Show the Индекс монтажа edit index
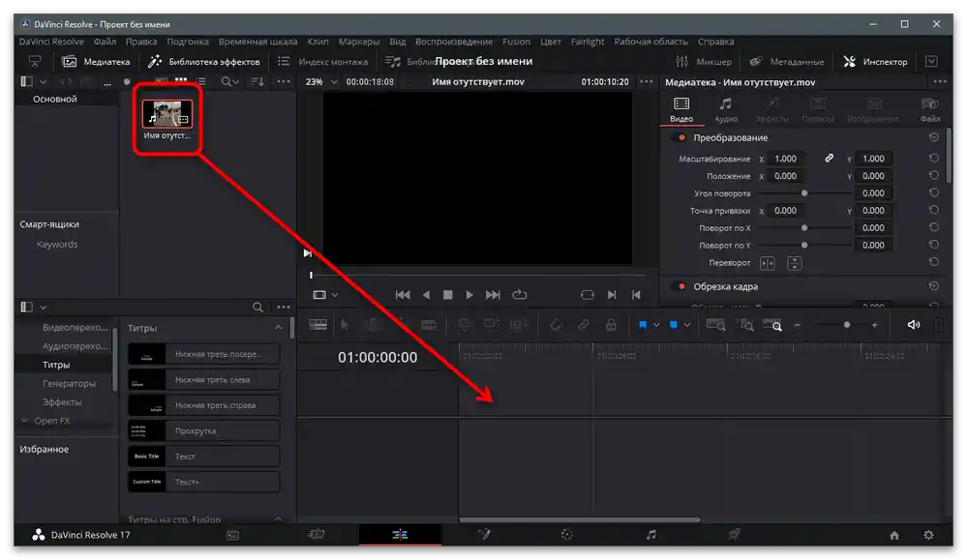967x560 pixels. [x=322, y=62]
